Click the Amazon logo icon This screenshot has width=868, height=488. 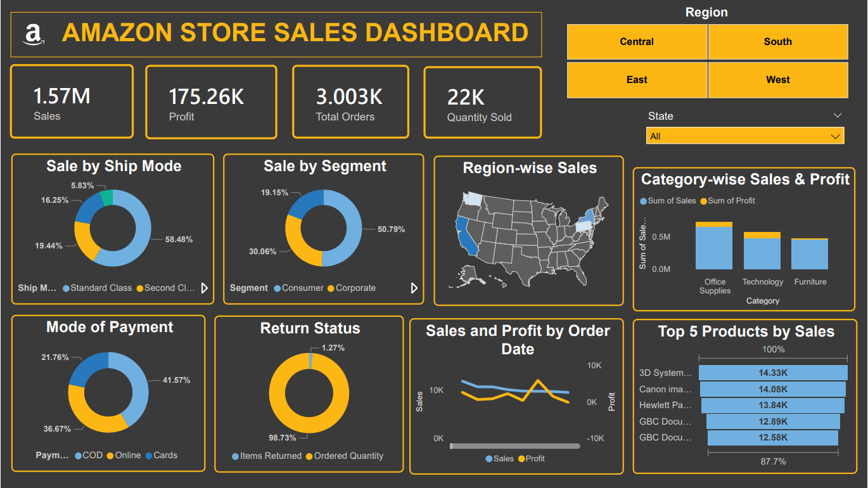(x=34, y=35)
